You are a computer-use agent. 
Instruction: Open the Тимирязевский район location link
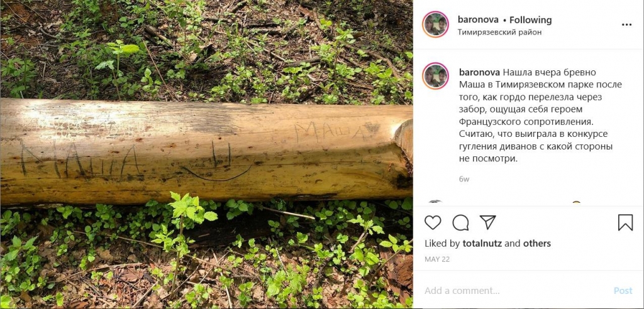coord(499,32)
